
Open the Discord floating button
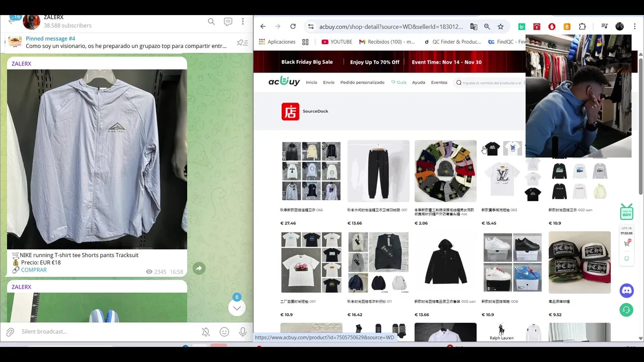click(626, 290)
